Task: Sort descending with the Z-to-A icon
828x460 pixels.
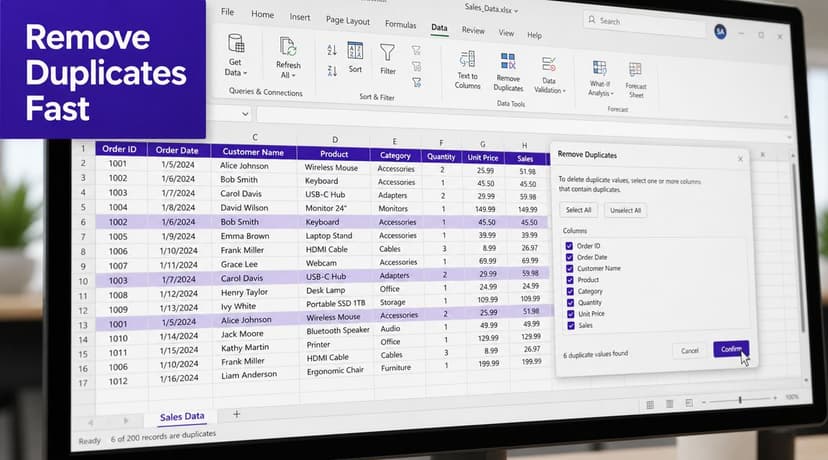Action: coord(332,71)
